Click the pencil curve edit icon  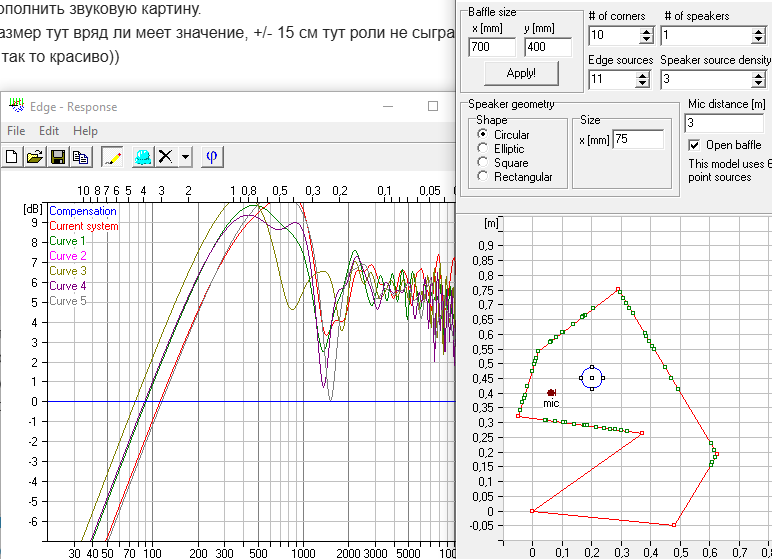tap(111, 156)
